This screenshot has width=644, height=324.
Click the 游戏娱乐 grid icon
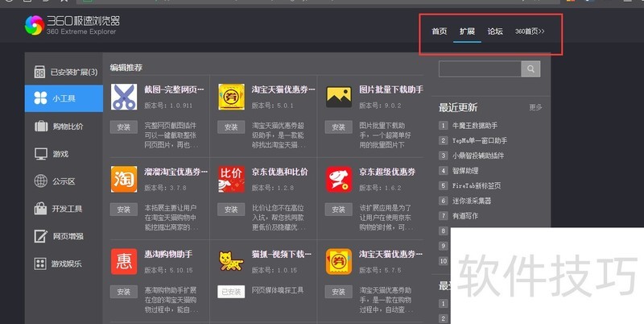coord(40,264)
